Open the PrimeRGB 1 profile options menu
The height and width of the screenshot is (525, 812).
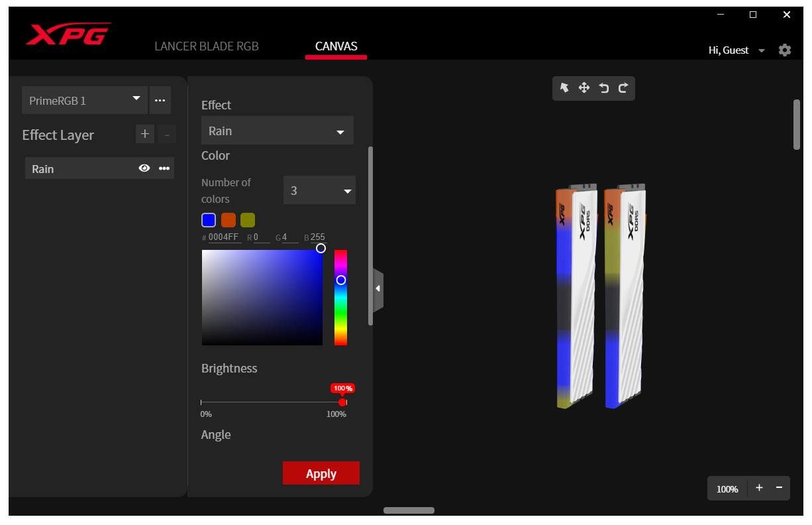point(160,101)
